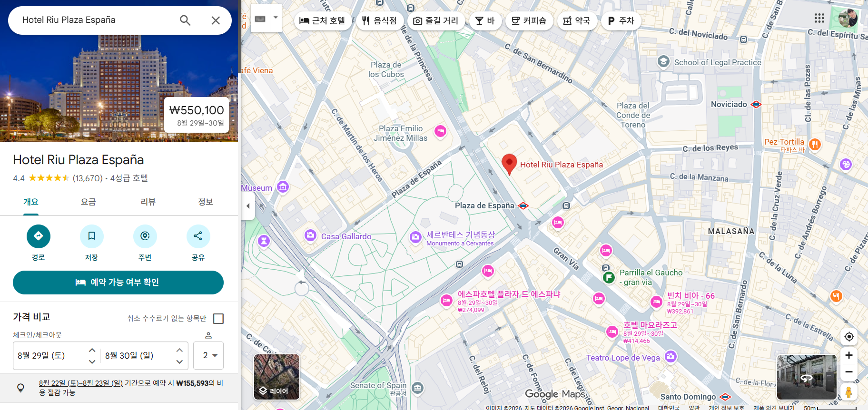Save the hotel with the 저장 button
The image size is (868, 410).
tap(92, 236)
